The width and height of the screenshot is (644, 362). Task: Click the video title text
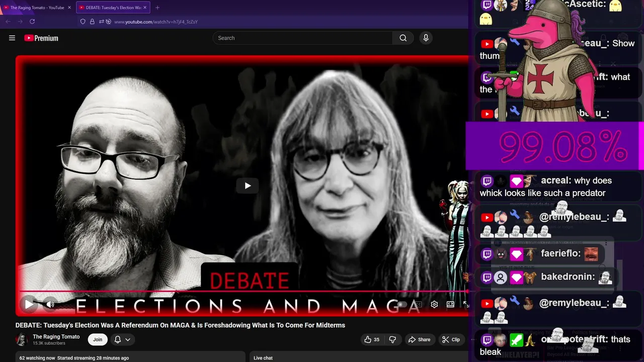click(x=180, y=325)
